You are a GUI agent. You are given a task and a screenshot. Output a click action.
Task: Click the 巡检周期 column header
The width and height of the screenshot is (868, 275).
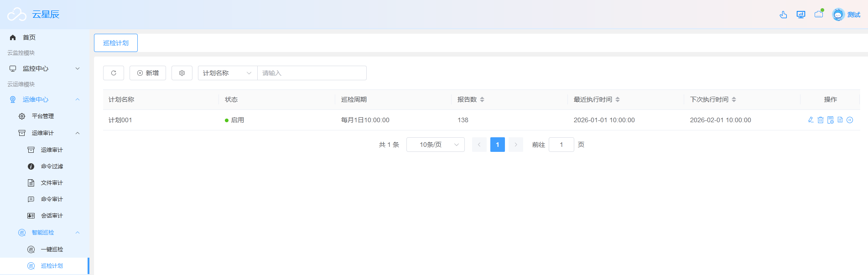tap(354, 99)
